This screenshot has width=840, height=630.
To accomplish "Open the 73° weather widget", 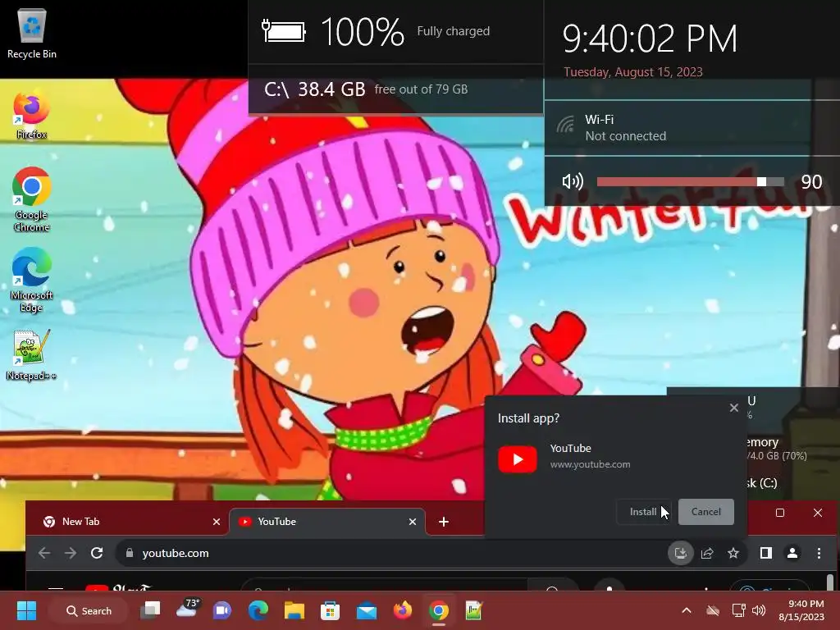I will pos(187,609).
